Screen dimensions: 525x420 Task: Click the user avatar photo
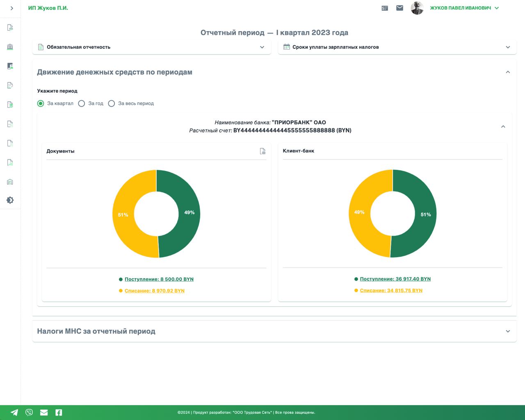pos(417,8)
